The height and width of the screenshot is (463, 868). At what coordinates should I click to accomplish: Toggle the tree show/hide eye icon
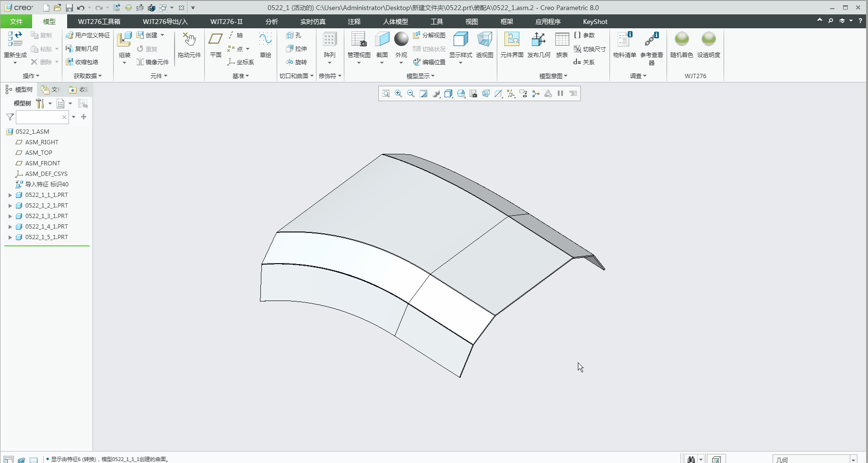coord(82,104)
